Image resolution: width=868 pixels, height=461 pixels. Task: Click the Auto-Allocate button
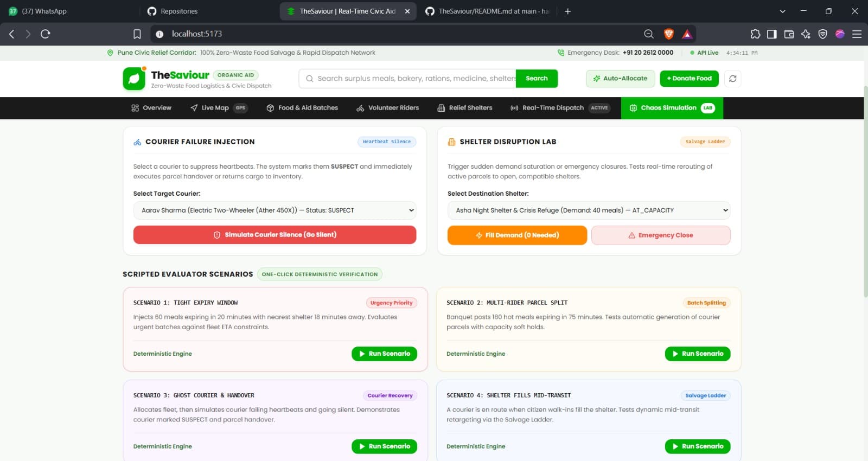(x=620, y=79)
